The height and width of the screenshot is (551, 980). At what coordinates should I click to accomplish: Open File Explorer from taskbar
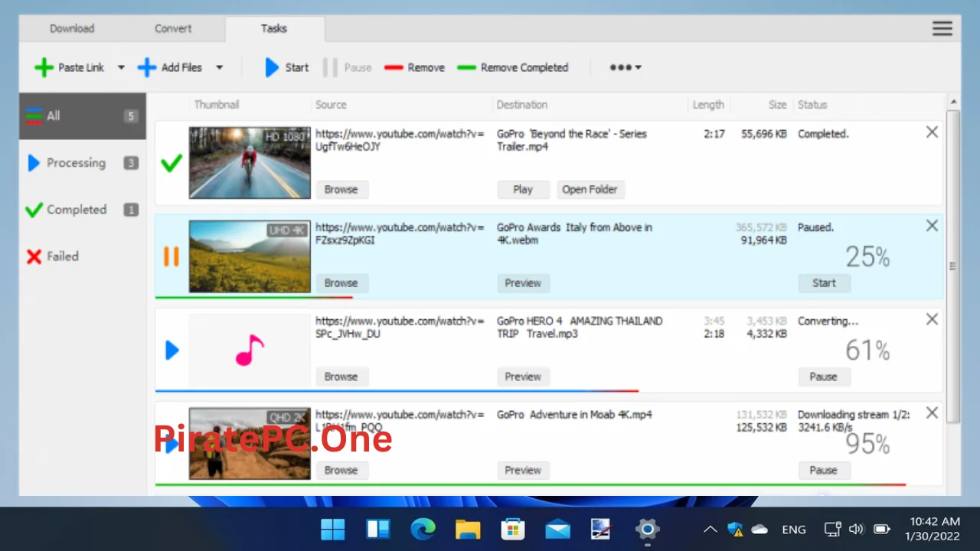[468, 529]
